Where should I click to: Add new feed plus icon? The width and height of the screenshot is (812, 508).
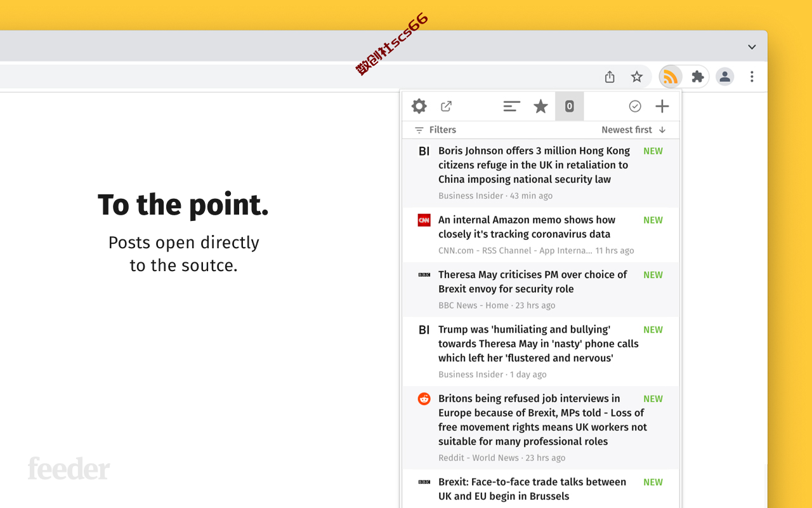(662, 106)
